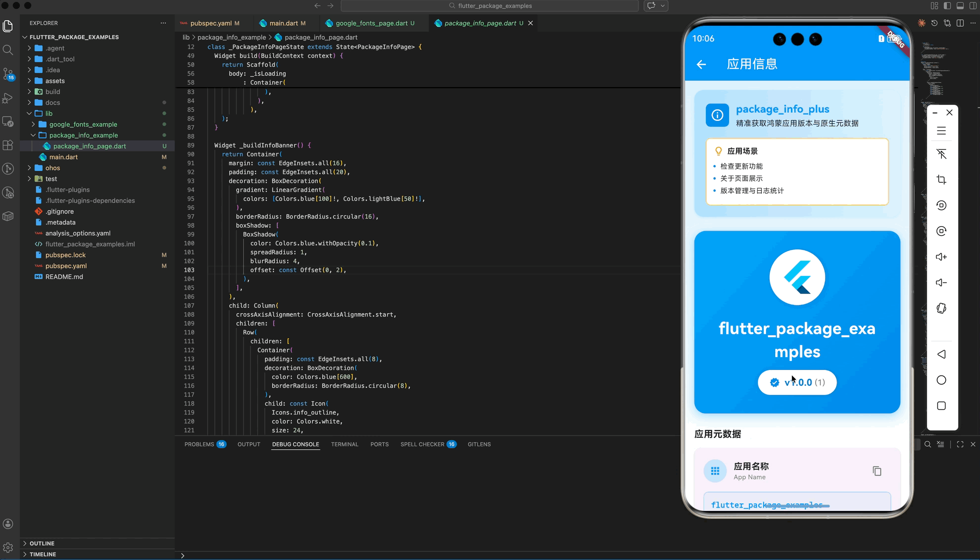The height and width of the screenshot is (560, 980).
Task: Open Source Control view with 15 badge
Action: 8,74
